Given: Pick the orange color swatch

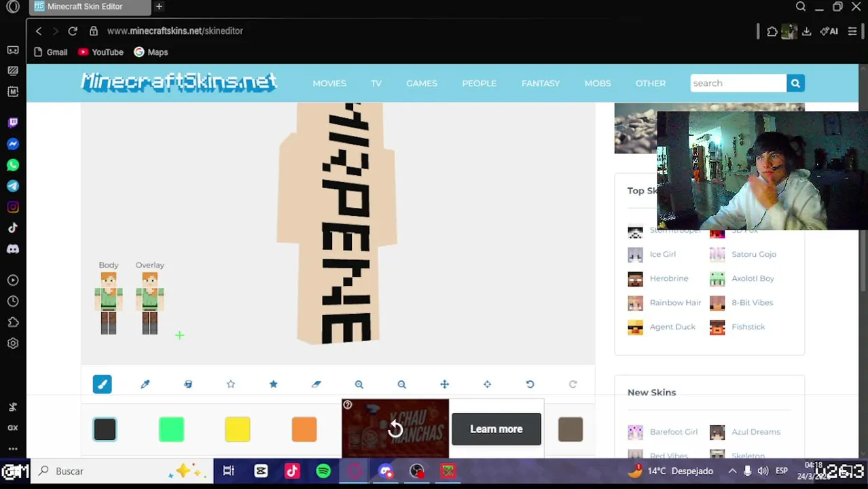Looking at the screenshot, I should click(x=304, y=429).
